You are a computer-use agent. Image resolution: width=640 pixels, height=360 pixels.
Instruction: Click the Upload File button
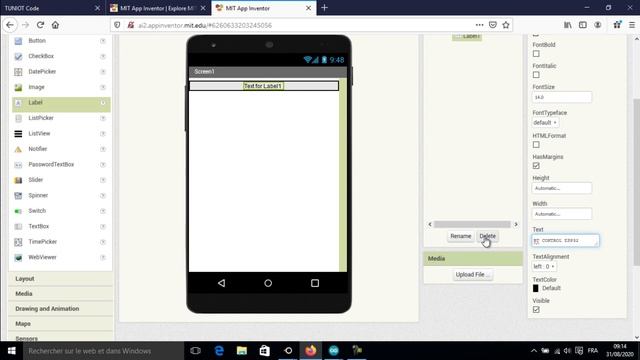coord(473,275)
